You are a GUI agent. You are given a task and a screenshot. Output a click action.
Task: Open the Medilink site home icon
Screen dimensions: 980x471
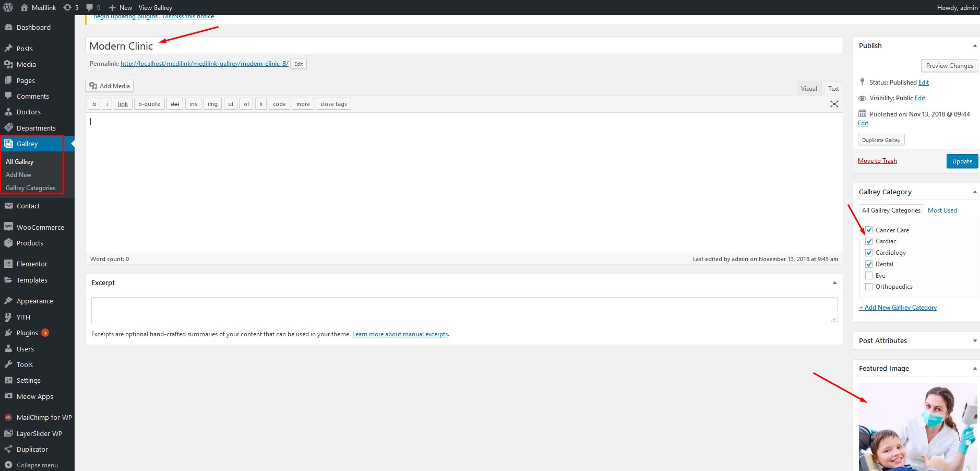[24, 7]
